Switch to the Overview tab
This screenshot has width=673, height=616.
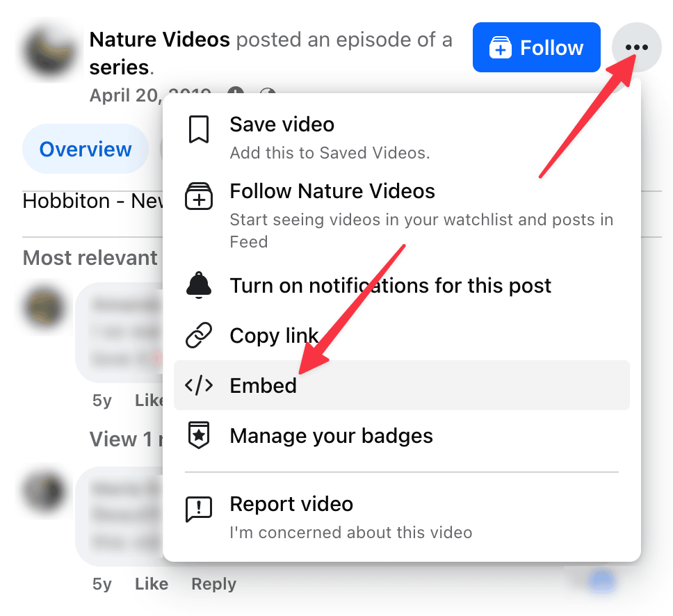tap(86, 149)
